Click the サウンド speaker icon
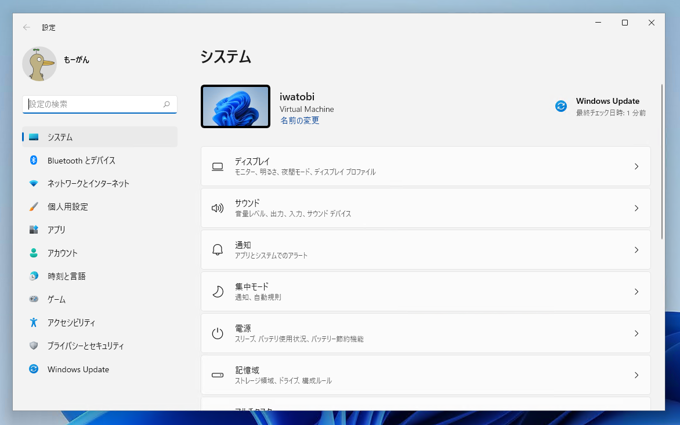Screen dimensions: 680x425 point(217,208)
